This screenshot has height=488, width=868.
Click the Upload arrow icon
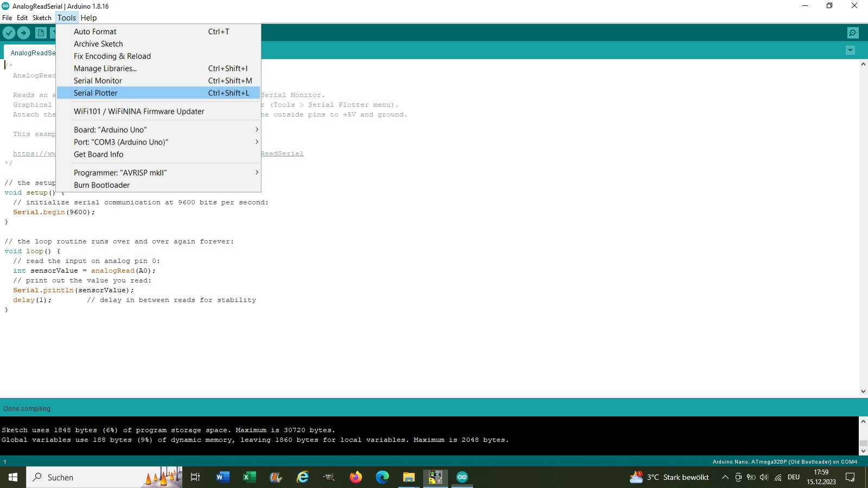coord(24,33)
